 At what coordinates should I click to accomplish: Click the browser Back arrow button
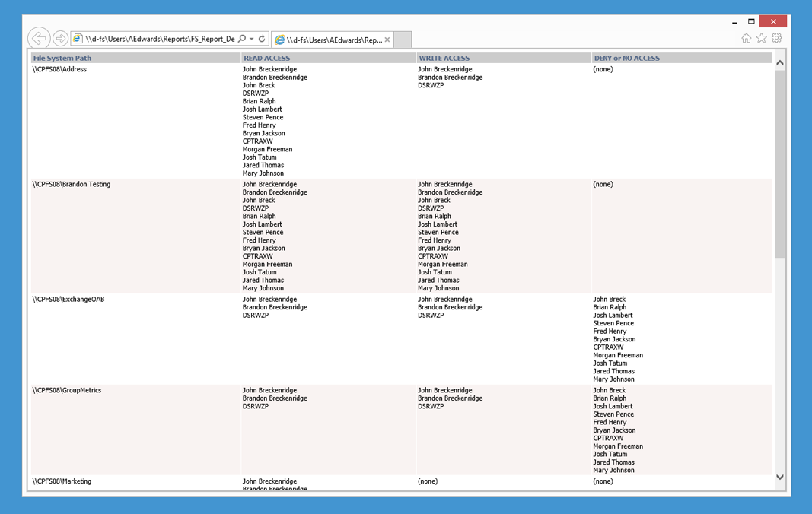[39, 38]
